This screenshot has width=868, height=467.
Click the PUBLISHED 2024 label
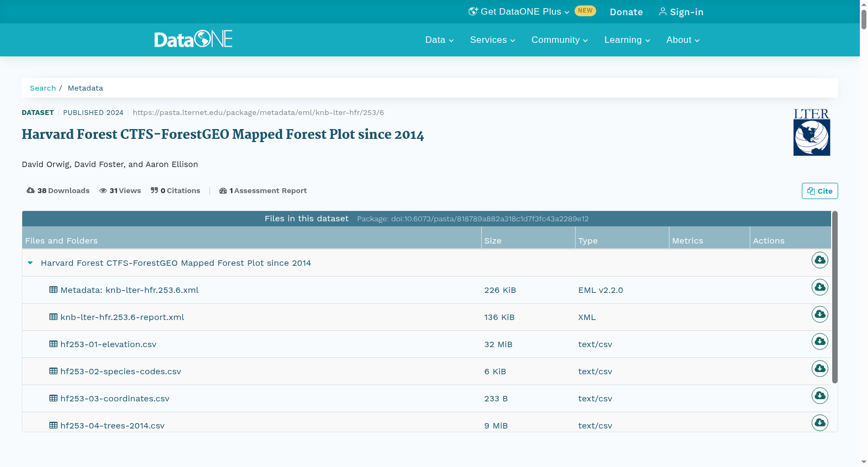tap(93, 113)
